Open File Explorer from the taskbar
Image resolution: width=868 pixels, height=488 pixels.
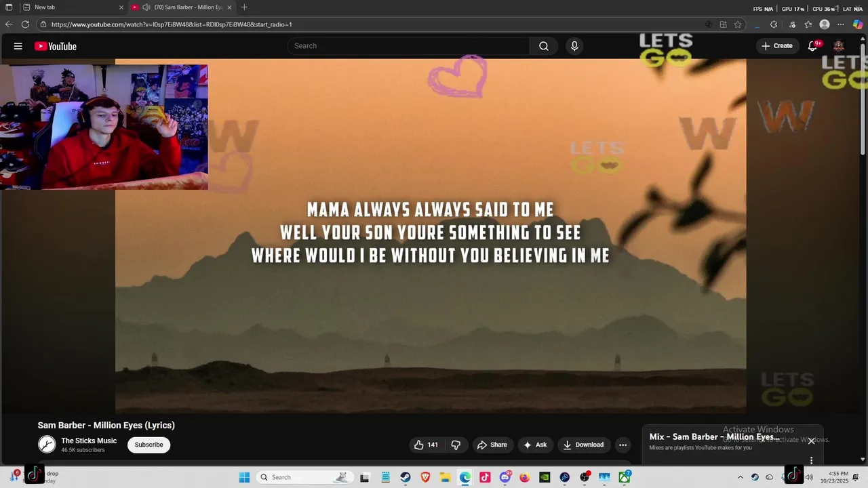point(445,477)
